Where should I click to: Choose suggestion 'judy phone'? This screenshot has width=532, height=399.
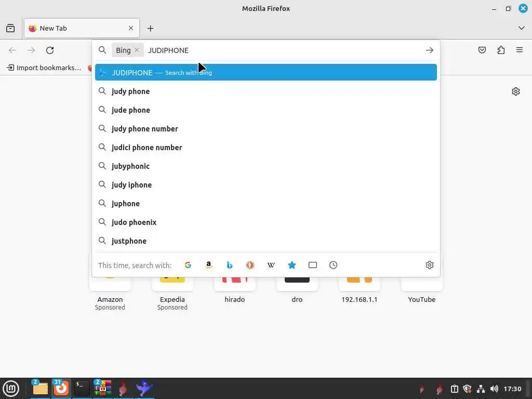[x=266, y=91]
